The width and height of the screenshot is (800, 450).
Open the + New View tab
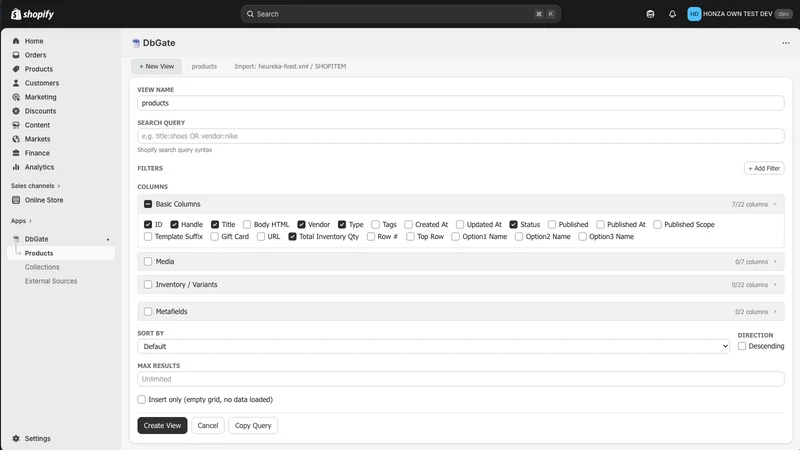[x=156, y=66]
